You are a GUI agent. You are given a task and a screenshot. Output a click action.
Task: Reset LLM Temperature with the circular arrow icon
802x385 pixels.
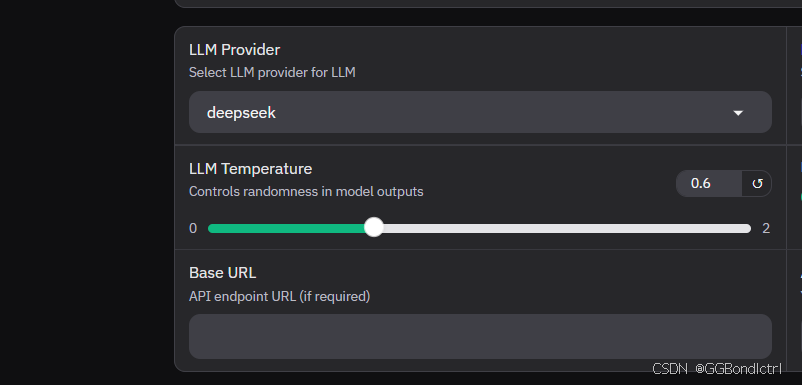[757, 184]
